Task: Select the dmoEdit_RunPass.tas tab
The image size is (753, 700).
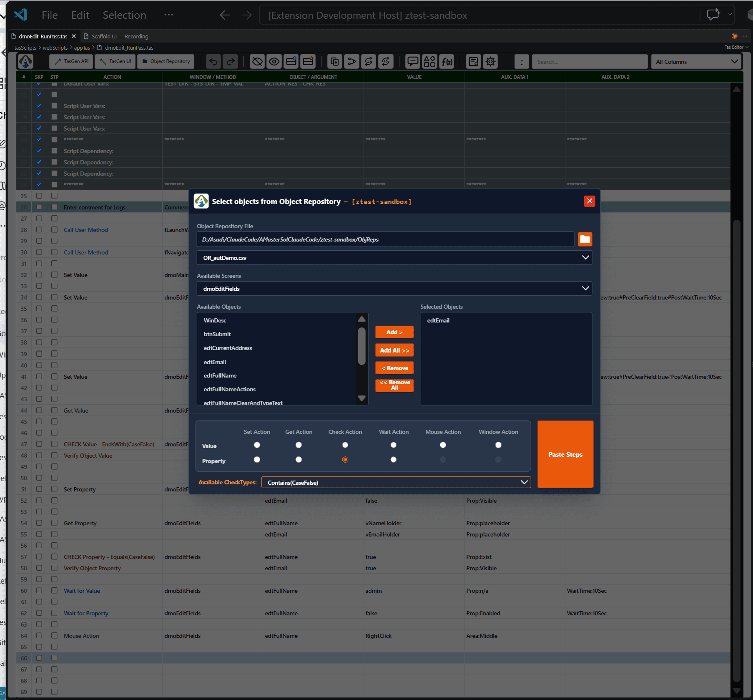Action: 43,36
